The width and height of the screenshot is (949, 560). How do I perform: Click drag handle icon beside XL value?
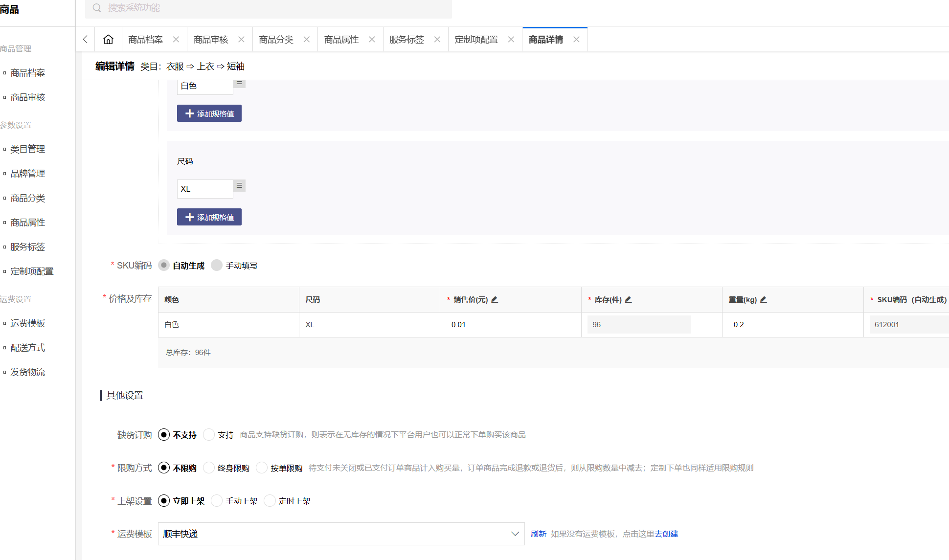(x=239, y=186)
